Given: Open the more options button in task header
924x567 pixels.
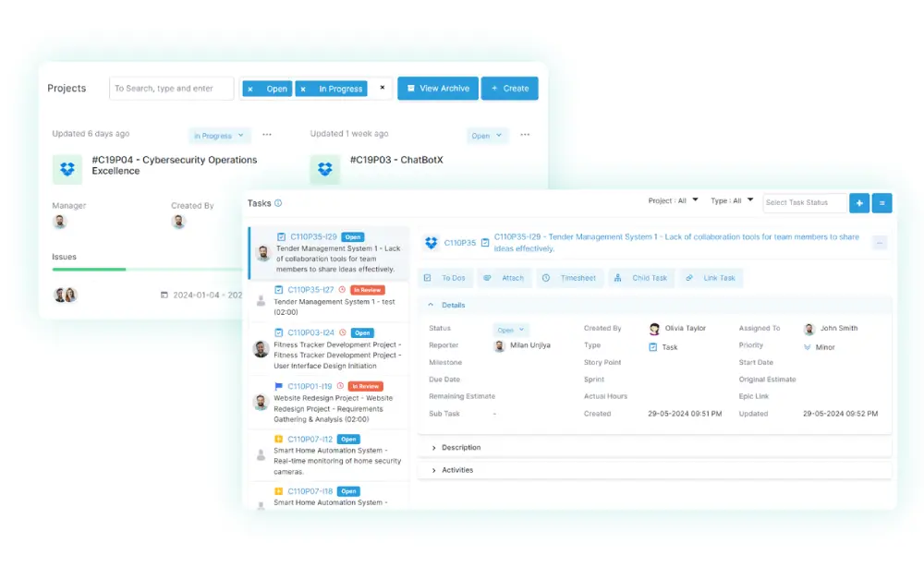Looking at the screenshot, I should coord(879,243).
